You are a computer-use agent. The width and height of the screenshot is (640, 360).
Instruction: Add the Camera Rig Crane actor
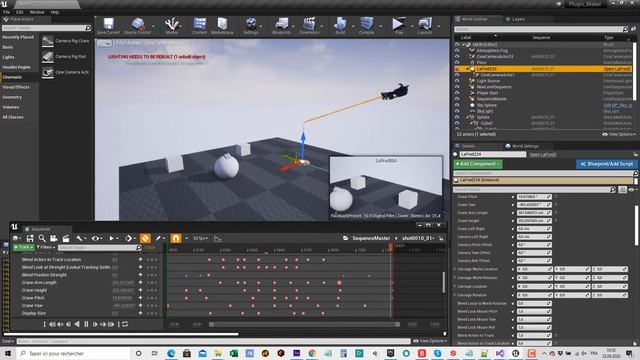(66, 41)
